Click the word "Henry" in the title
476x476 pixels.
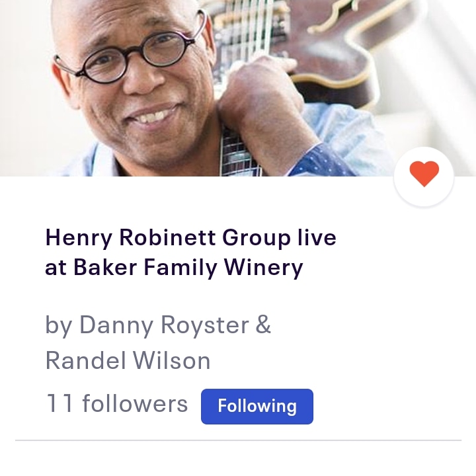79,238
